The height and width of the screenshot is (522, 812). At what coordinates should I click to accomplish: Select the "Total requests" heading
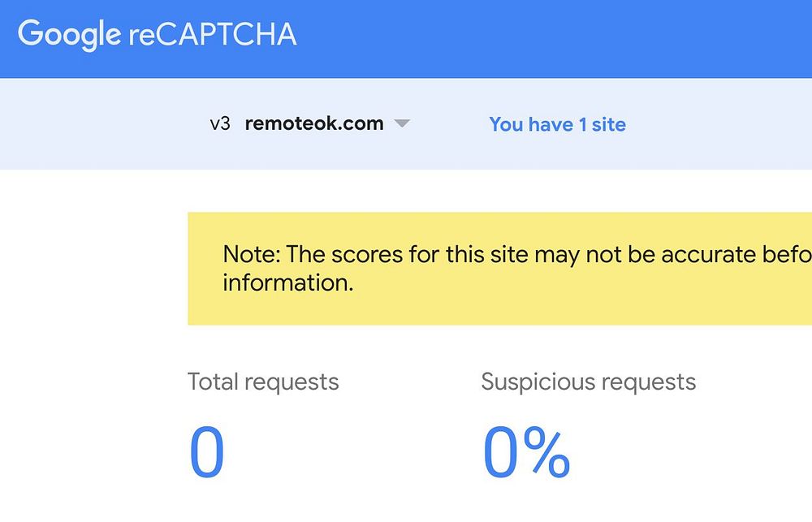click(263, 382)
